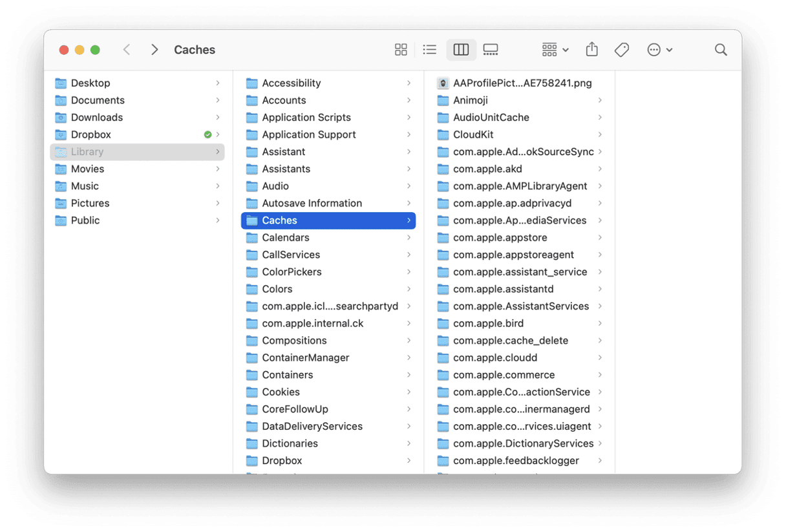Select the ColorPickers folder
This screenshot has height=532, width=786.
[328, 271]
